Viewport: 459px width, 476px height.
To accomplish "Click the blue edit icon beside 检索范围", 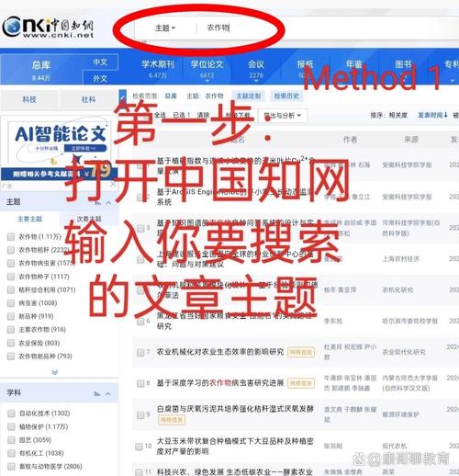I will pyautogui.click(x=123, y=96).
